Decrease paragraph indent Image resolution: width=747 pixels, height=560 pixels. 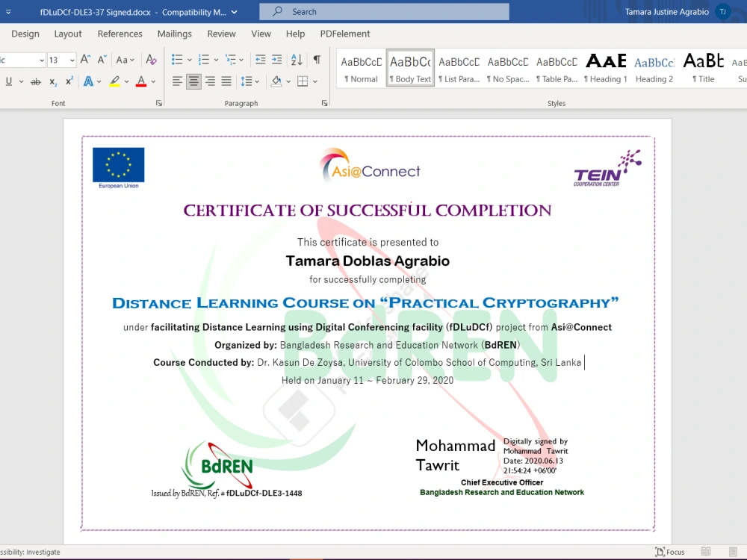tap(261, 60)
